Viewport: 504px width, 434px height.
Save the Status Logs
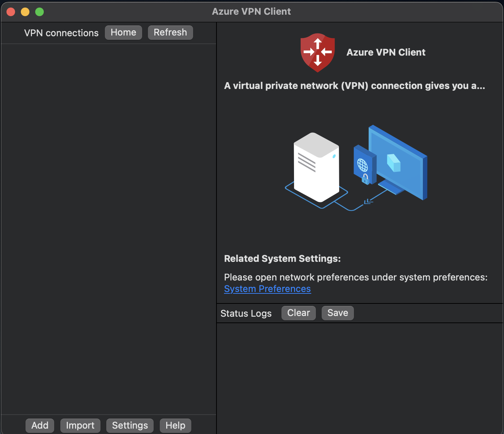pyautogui.click(x=338, y=313)
